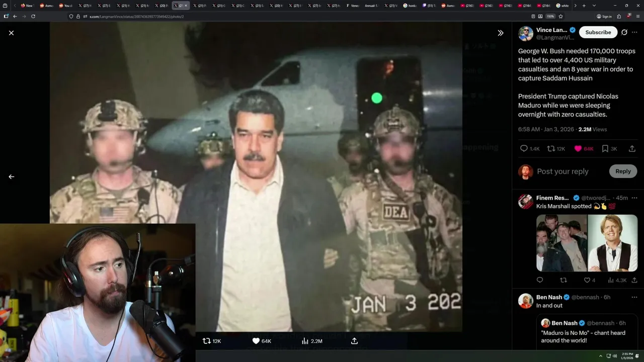This screenshot has height=362, width=644.
Task: Repost the main post showing 12K
Action: (556, 148)
